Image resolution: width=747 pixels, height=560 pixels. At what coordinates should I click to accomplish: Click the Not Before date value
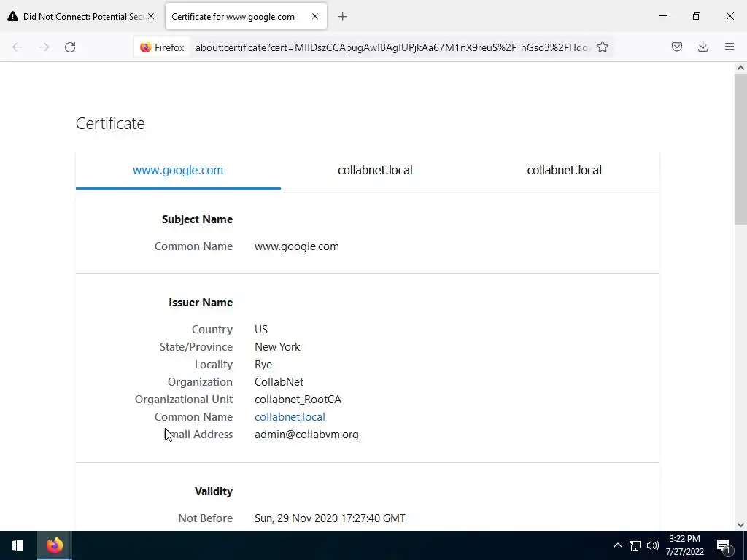(x=330, y=518)
